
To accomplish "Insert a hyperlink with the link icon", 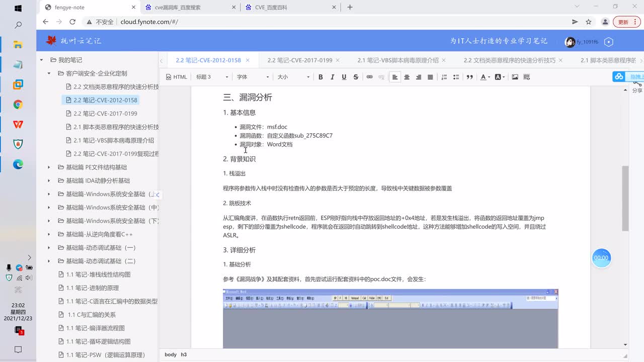I will [369, 77].
